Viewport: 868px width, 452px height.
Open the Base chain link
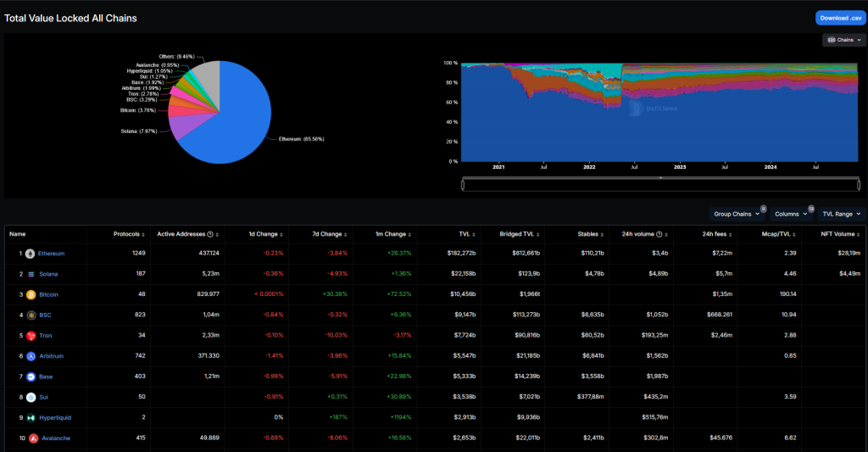[x=46, y=377]
